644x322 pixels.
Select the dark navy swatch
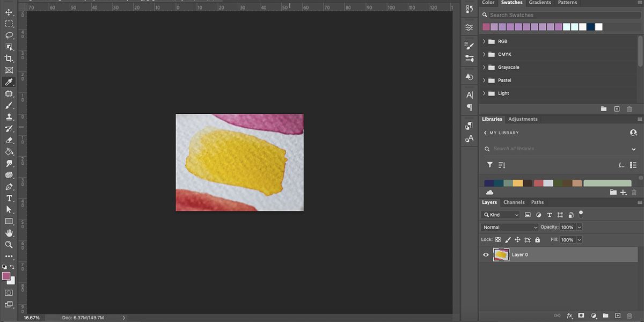click(591, 26)
